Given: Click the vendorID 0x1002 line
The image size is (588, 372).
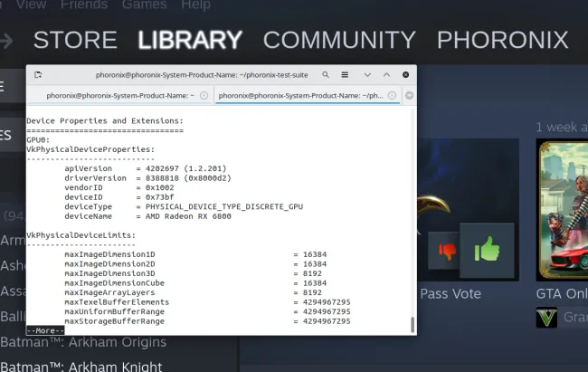Looking at the screenshot, I should tap(119, 187).
